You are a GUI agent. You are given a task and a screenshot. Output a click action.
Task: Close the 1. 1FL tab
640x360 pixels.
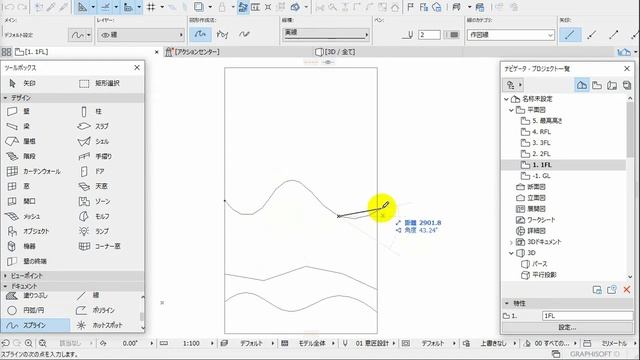tap(157, 52)
